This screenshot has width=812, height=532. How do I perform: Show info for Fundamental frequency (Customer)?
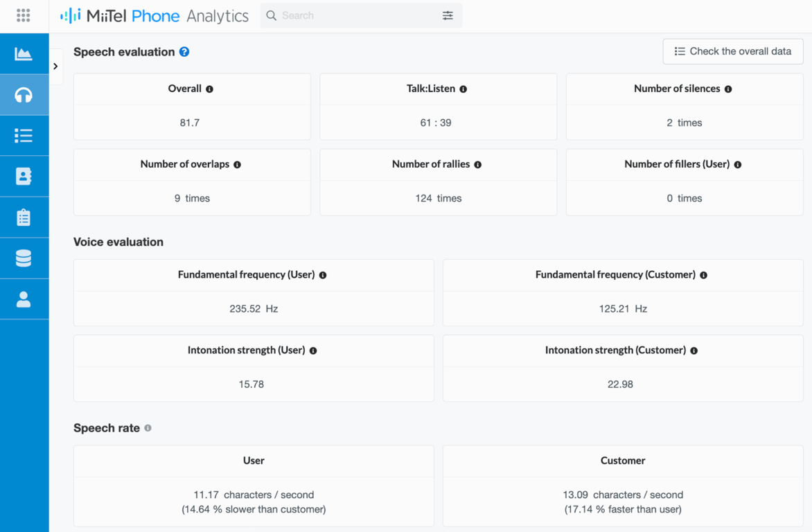pos(704,275)
